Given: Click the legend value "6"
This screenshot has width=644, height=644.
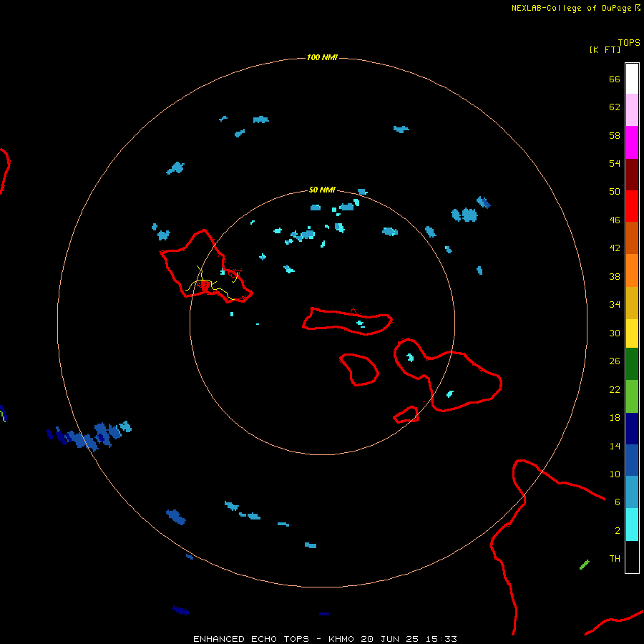Looking at the screenshot, I should [x=618, y=502].
